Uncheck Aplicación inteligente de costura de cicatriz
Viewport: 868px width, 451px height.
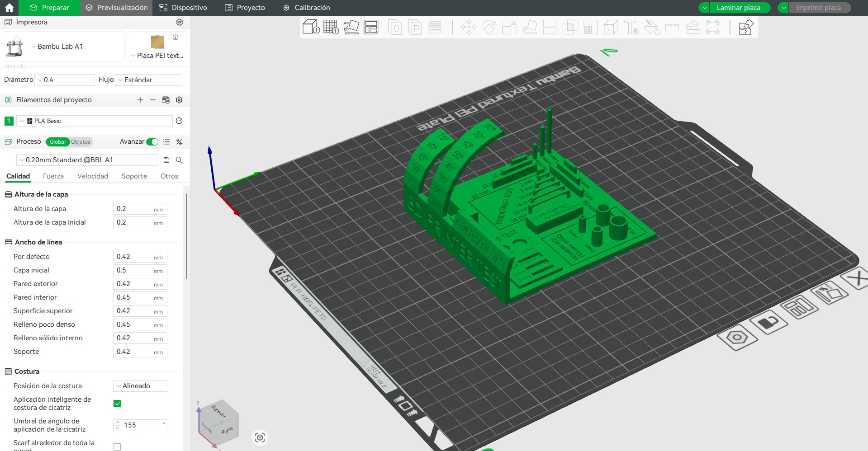tap(117, 404)
